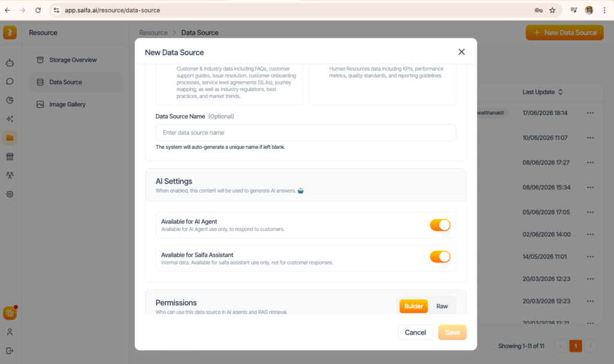Viewport: 614px width, 364px height.
Task: Open the AI agent bot icon in sidebar
Action: 10,63
